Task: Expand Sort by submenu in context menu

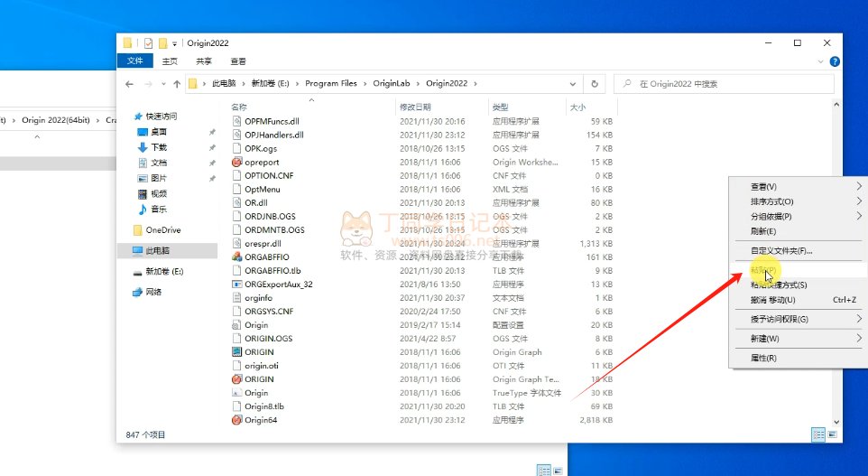Action: click(x=799, y=201)
